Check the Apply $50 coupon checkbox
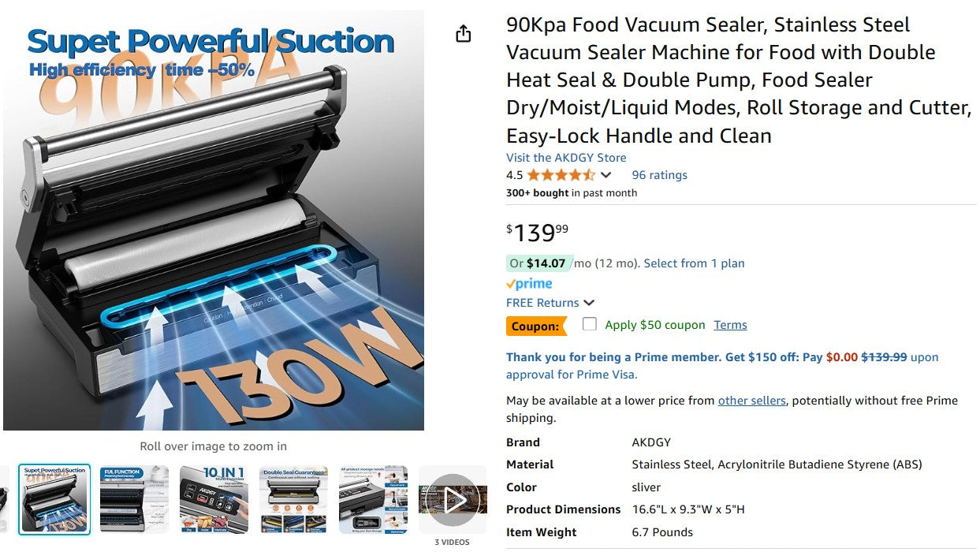 point(590,324)
